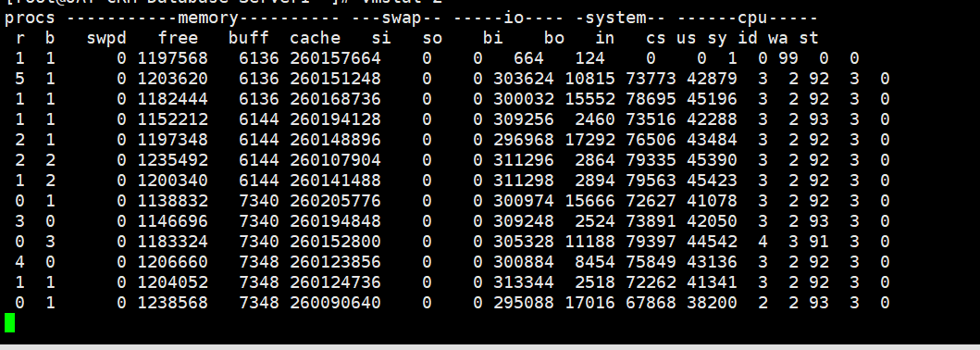Select the 'procs' header text
The width and height of the screenshot is (980, 350).
pos(30,19)
